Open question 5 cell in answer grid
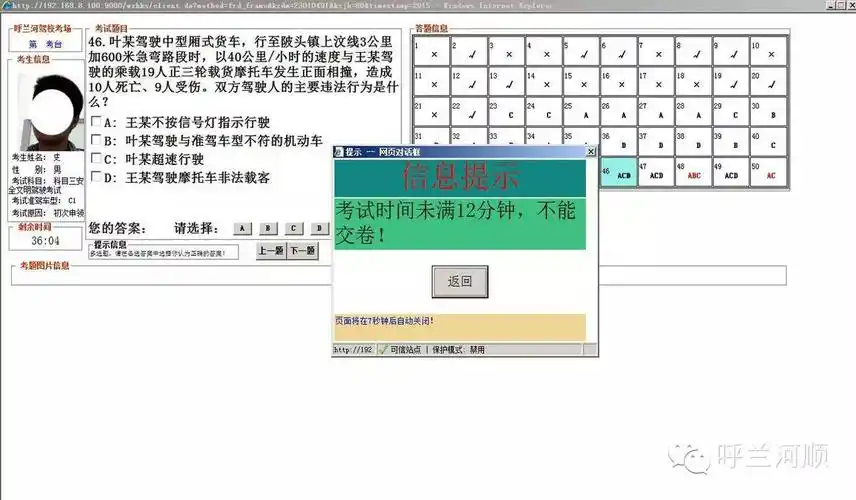856x500 pixels. click(581, 51)
